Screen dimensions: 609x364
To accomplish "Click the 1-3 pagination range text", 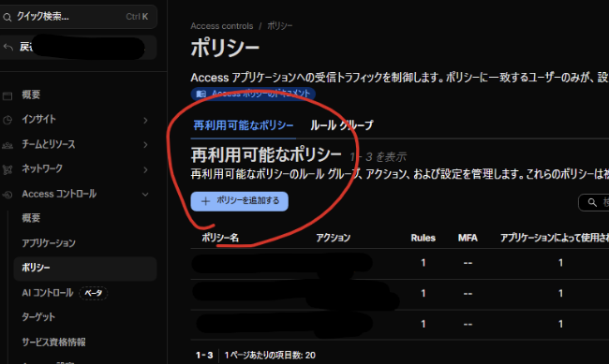I will pos(204,355).
